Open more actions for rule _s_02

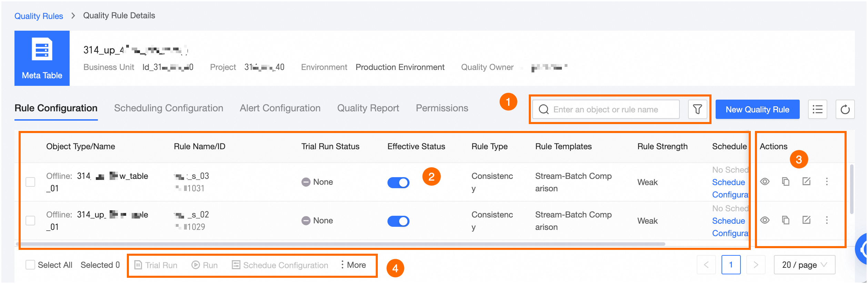point(827,220)
